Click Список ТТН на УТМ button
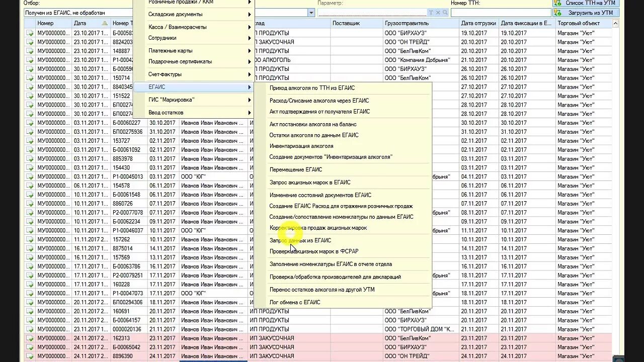This screenshot has height=362, width=644. coord(585,3)
